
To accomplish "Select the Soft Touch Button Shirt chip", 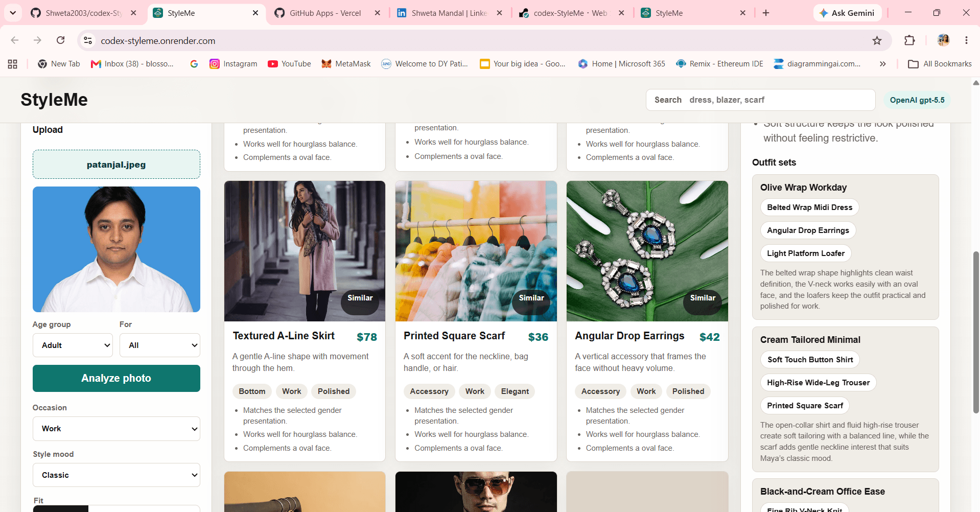I will coord(810,360).
